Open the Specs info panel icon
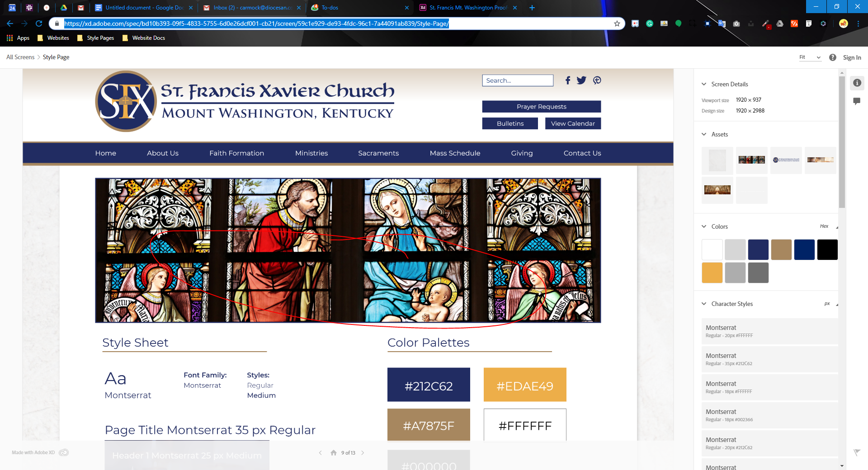Image resolution: width=868 pixels, height=470 pixels. point(857,83)
